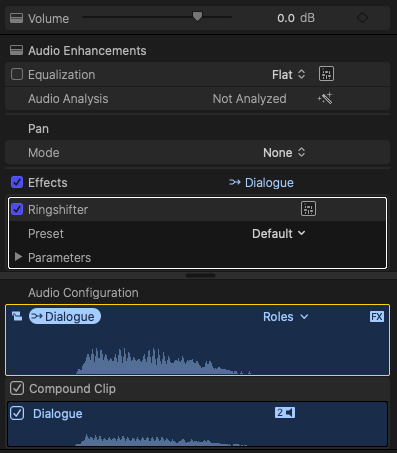Screen dimensions: 397x453
Task: Click the Audio Configuration heading
Action: (83, 293)
